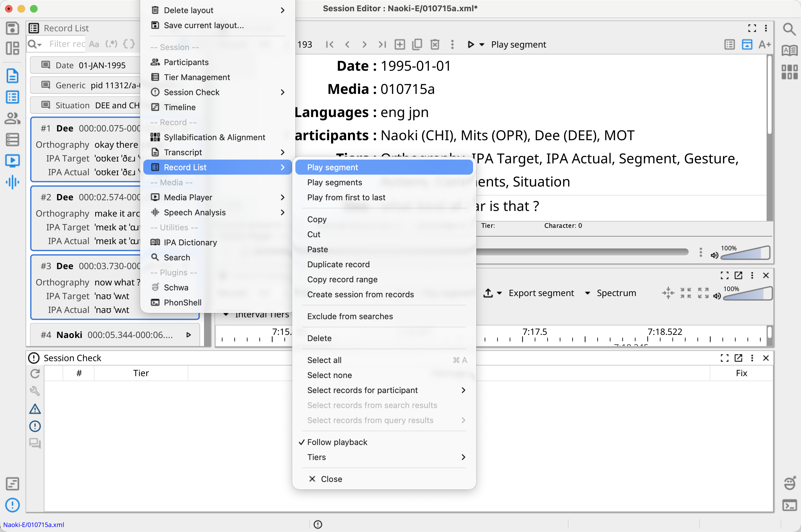Image resolution: width=801 pixels, height=532 pixels.
Task: Toggle the info circle filter in Session Check
Action: [x=35, y=426]
